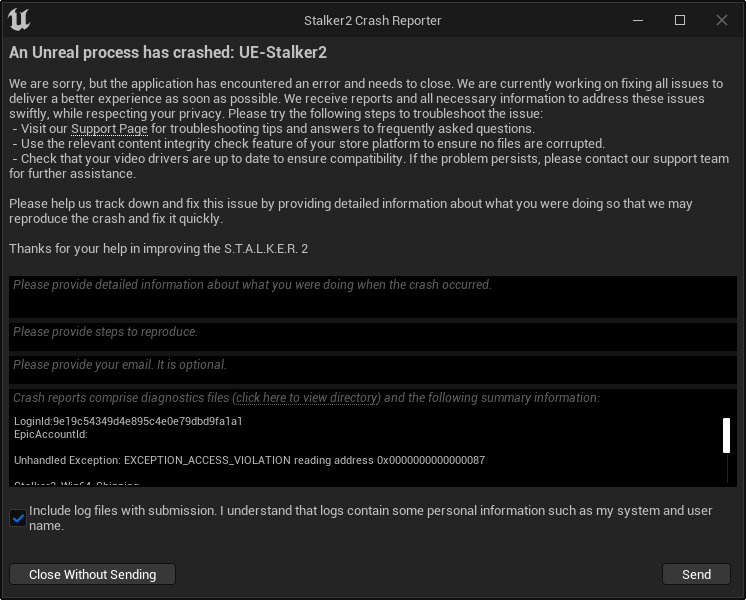746x600 pixels.
Task: Focus the crash details description field
Action: (x=372, y=297)
